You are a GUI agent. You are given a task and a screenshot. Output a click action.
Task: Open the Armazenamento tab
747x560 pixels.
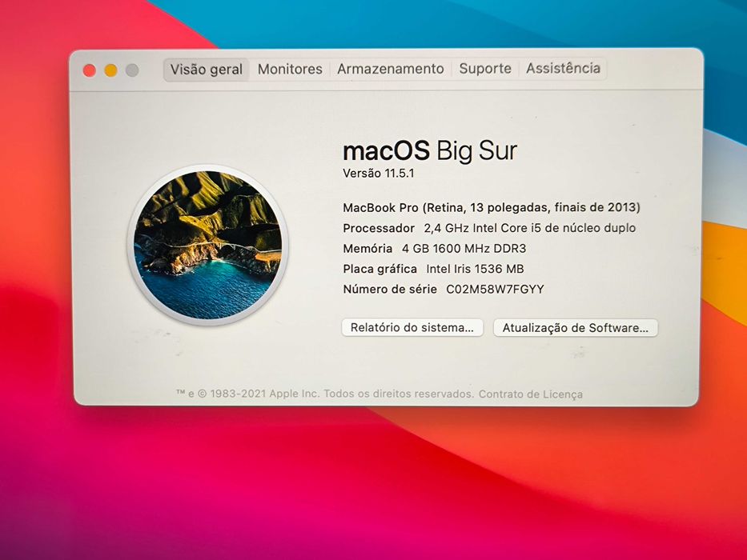point(390,69)
